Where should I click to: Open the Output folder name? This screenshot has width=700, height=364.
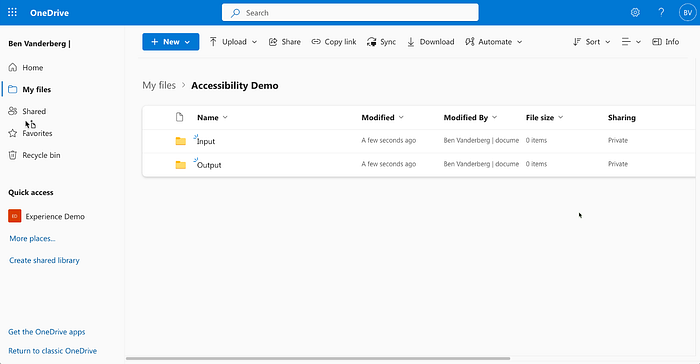209,165
